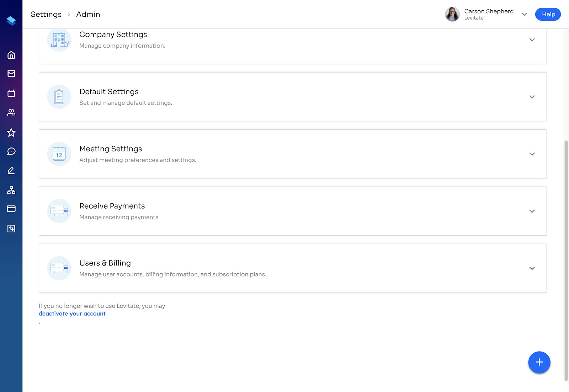Go to Settings in the breadcrumb
The height and width of the screenshot is (392, 569).
(46, 14)
